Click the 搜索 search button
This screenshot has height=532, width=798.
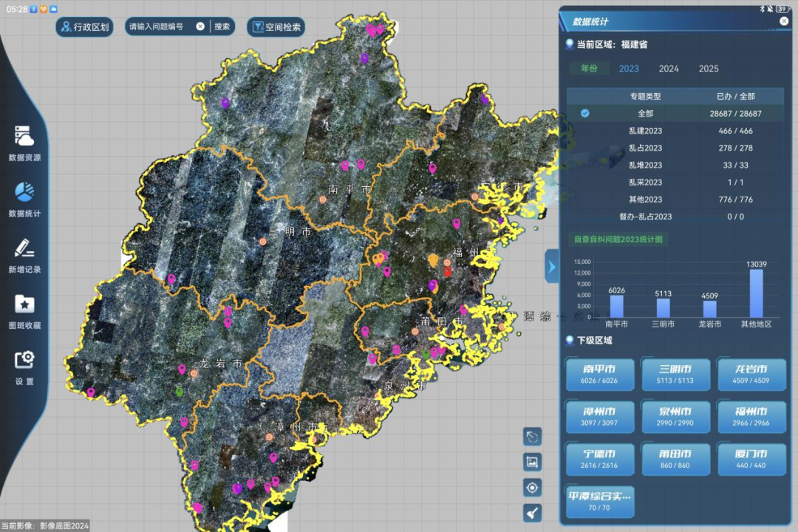pyautogui.click(x=222, y=27)
